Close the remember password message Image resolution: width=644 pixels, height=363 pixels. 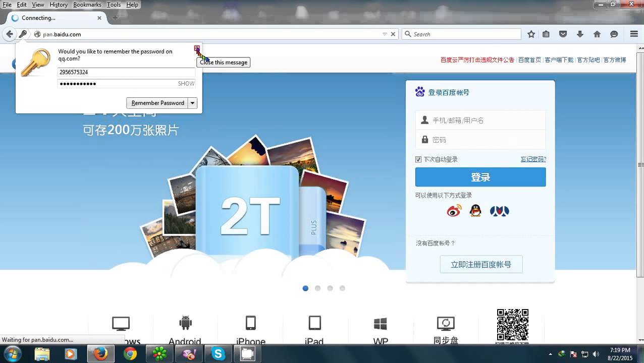[x=197, y=49]
